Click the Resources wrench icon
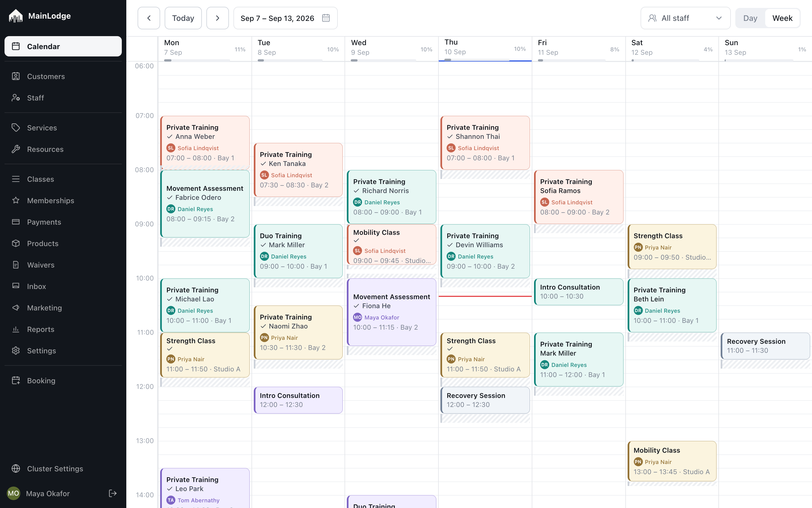812x508 pixels. tap(16, 149)
